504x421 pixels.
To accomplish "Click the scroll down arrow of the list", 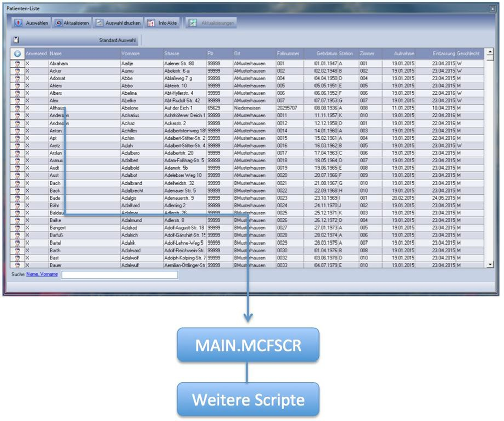I will click(489, 264).
